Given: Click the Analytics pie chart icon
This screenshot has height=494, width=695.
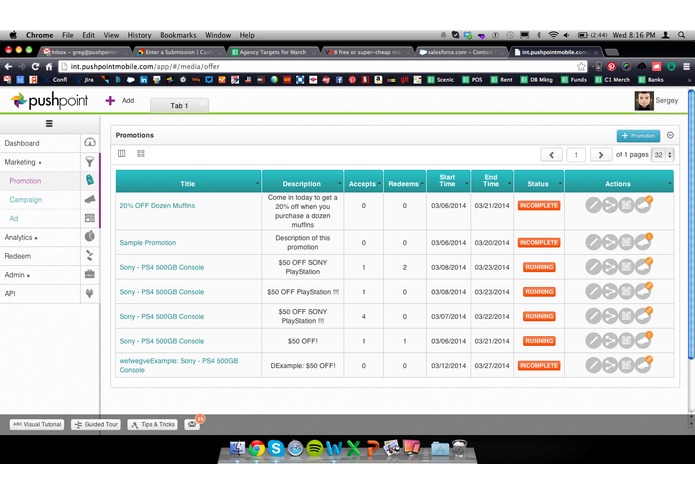Looking at the screenshot, I should point(90,236).
